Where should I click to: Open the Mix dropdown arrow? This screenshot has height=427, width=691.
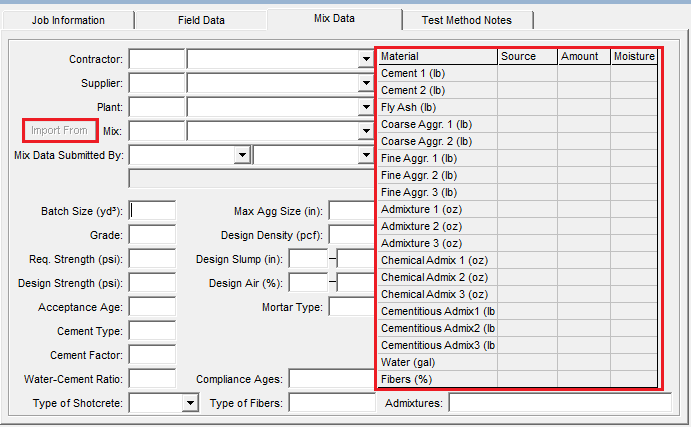pos(366,131)
